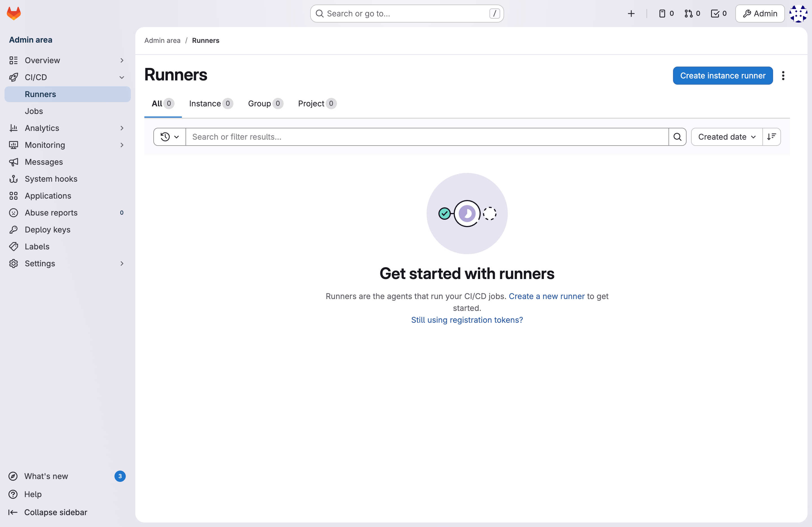Screen dimensions: 812x527
Task: Open merge requests counter icon
Action: pos(692,13)
